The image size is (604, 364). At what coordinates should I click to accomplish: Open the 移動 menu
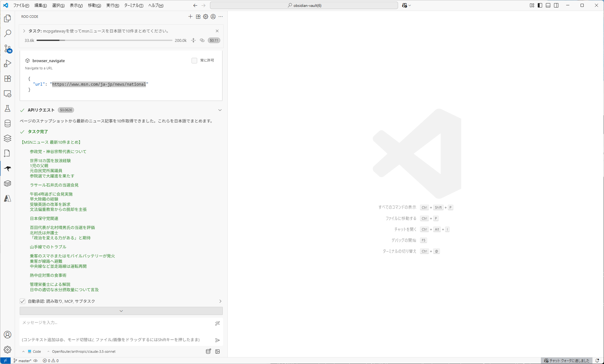tap(94, 5)
